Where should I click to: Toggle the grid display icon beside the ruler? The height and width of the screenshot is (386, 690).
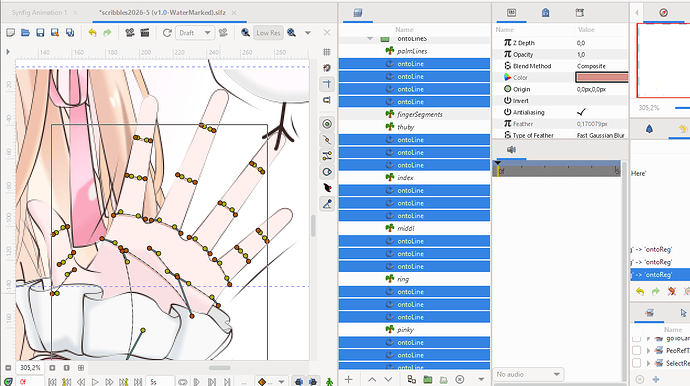coord(327,52)
